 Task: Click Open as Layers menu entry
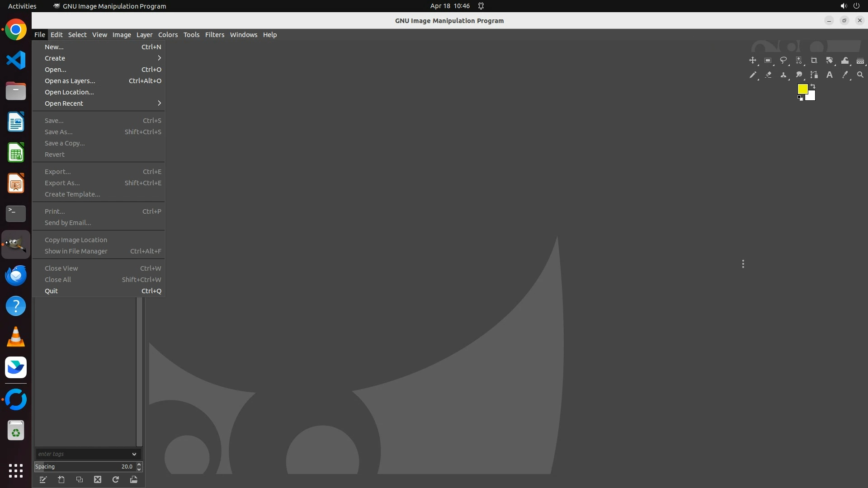[x=70, y=81]
